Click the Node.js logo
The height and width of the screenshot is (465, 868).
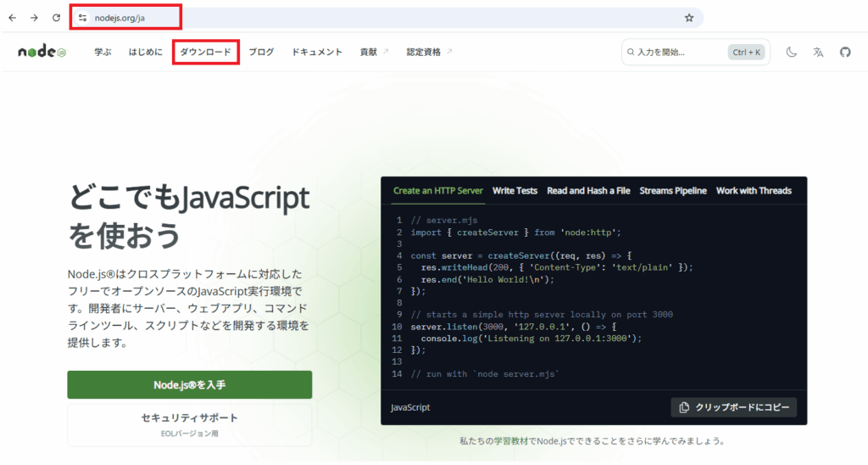(42, 52)
